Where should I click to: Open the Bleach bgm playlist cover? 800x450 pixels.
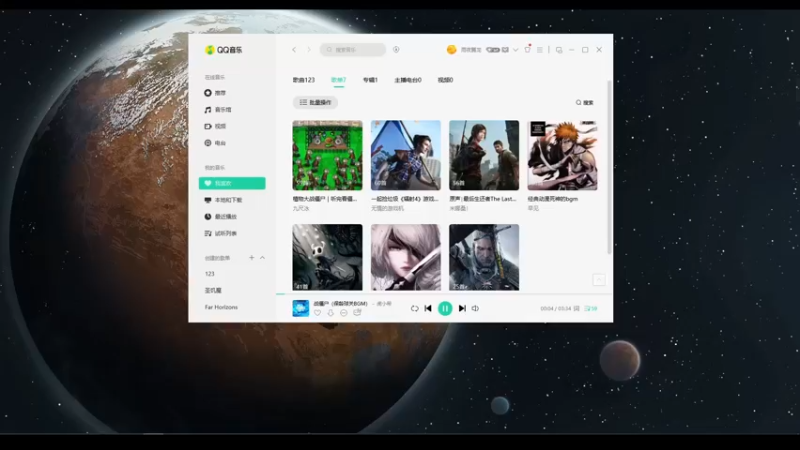pyautogui.click(x=562, y=155)
